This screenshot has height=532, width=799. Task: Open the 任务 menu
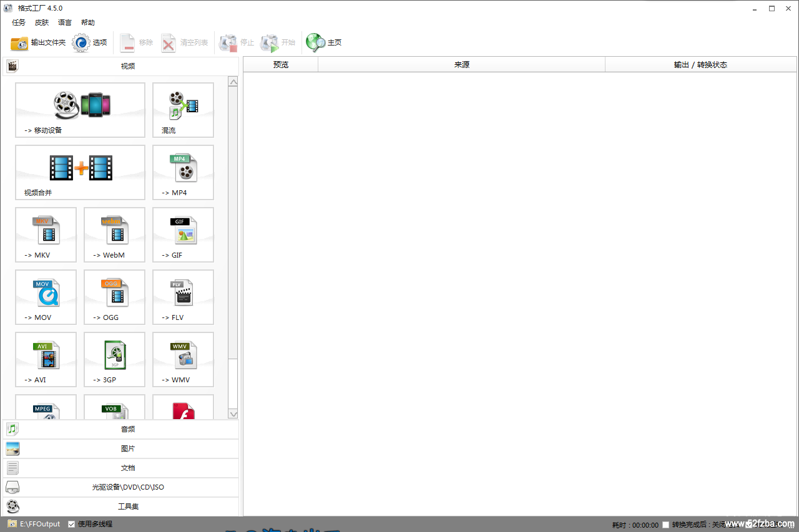(19, 22)
